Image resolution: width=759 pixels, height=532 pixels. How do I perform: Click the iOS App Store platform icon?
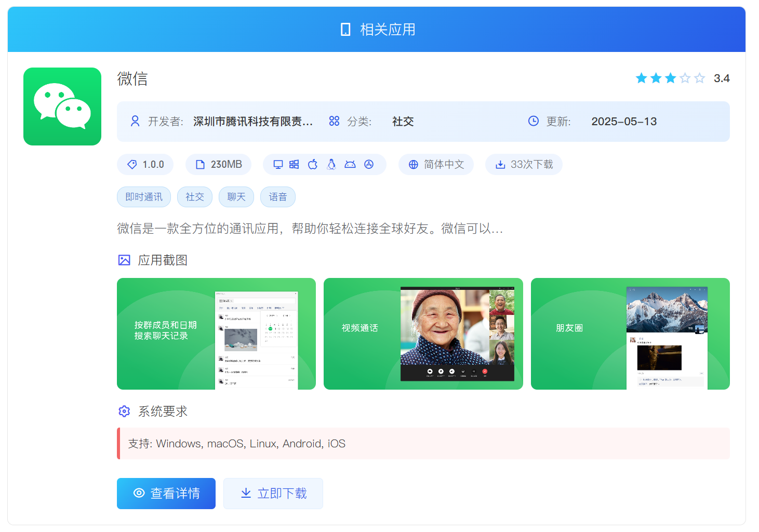click(369, 164)
